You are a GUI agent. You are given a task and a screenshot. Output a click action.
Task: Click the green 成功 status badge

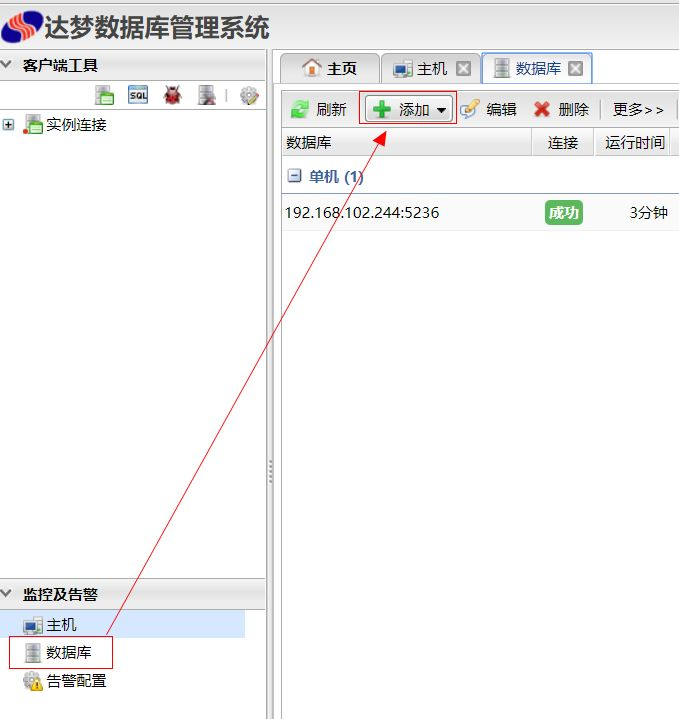click(x=563, y=212)
